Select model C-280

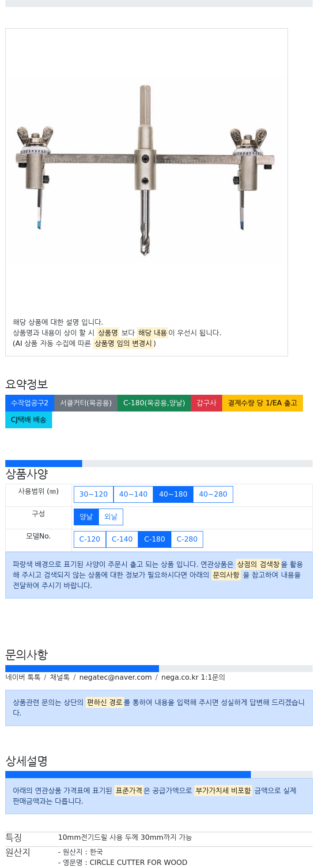tap(187, 539)
